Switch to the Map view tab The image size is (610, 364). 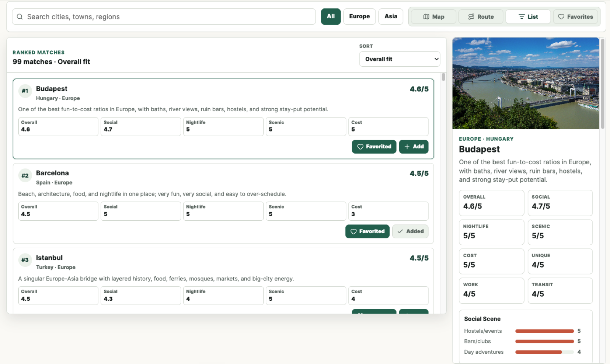[x=433, y=17]
